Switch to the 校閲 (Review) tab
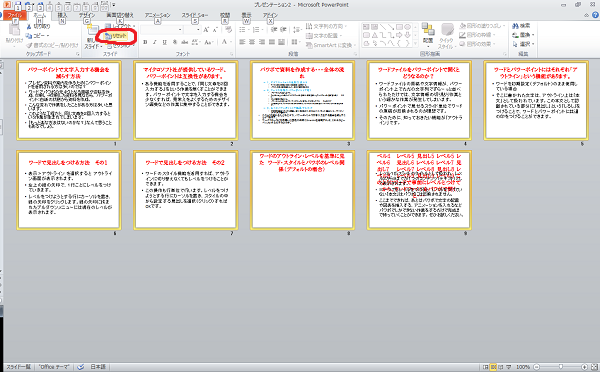 225,15
